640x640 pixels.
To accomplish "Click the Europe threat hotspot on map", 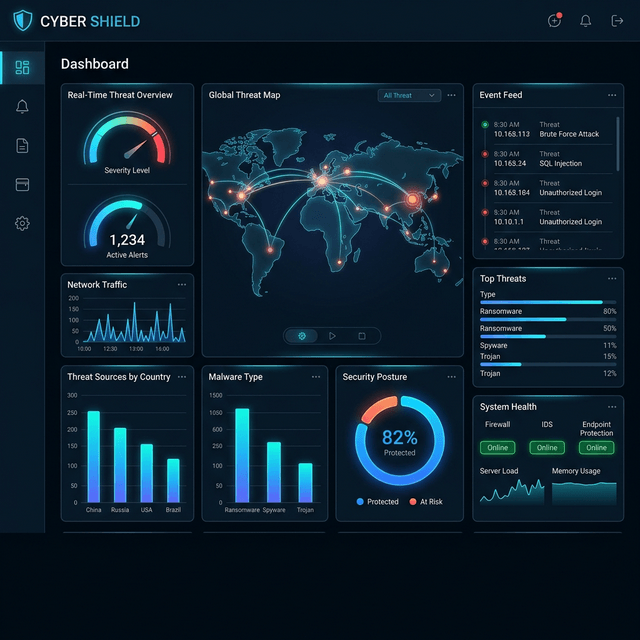I will 322,181.
